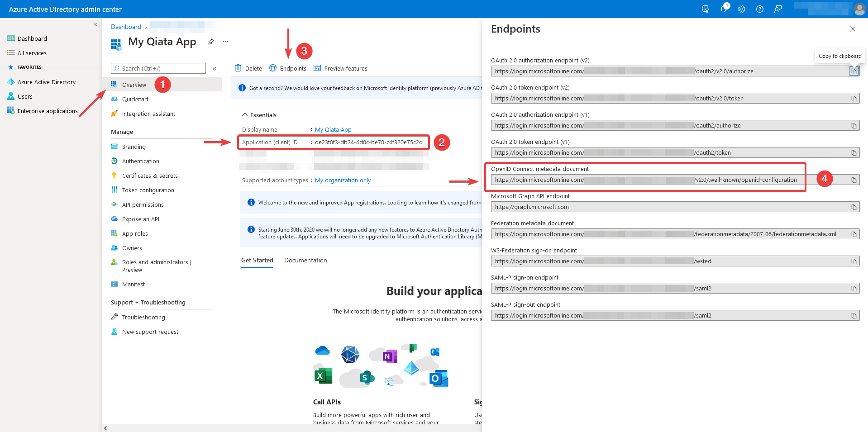This screenshot has height=432, width=868.
Task: Open the ellipsis menu beside My Qiata App
Action: tap(225, 41)
